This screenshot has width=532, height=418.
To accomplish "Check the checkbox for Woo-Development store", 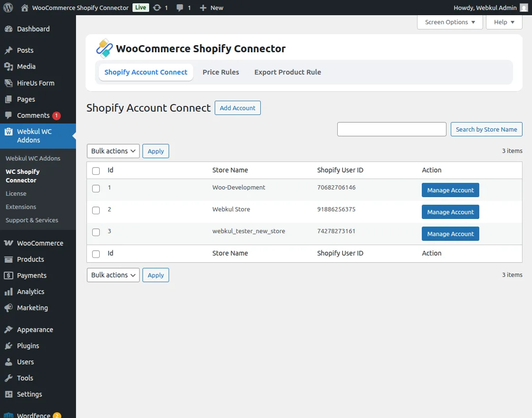I will (95, 189).
